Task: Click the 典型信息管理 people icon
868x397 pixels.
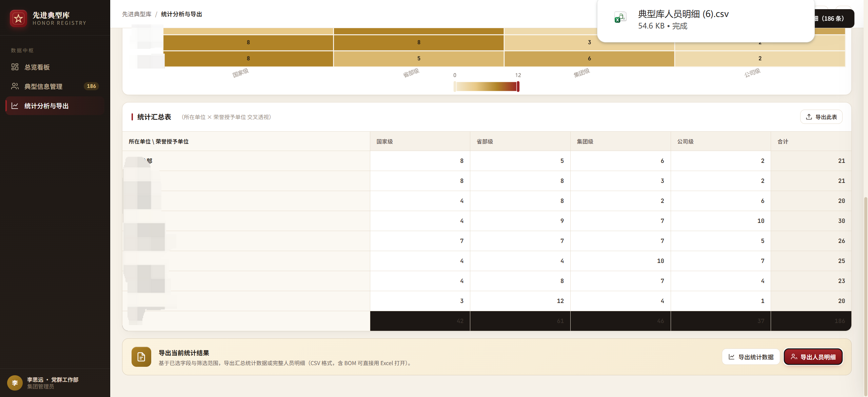Action: click(x=15, y=86)
